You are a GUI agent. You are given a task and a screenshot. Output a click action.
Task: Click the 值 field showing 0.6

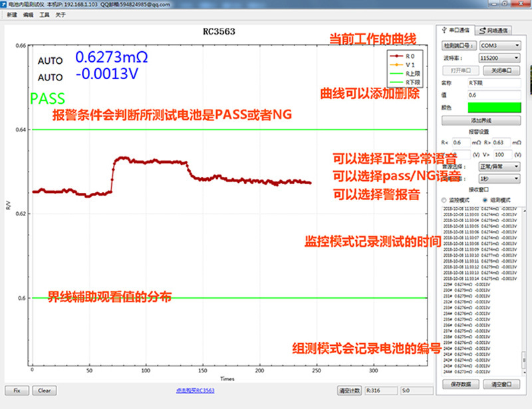[494, 95]
